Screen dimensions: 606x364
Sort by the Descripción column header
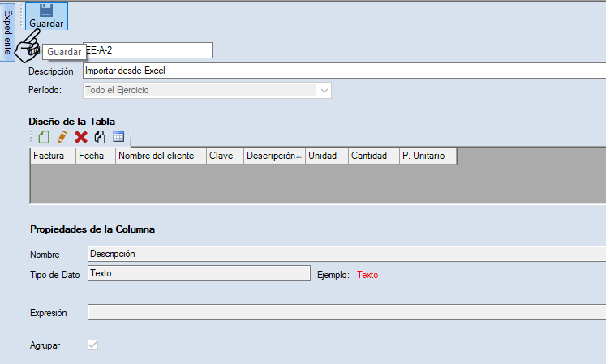(x=273, y=156)
